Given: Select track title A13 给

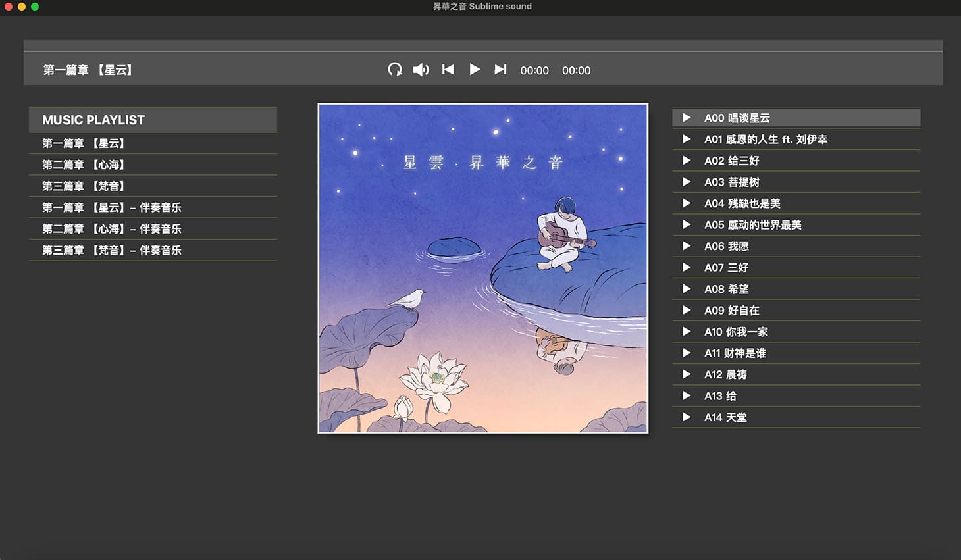Looking at the screenshot, I should pos(720,396).
